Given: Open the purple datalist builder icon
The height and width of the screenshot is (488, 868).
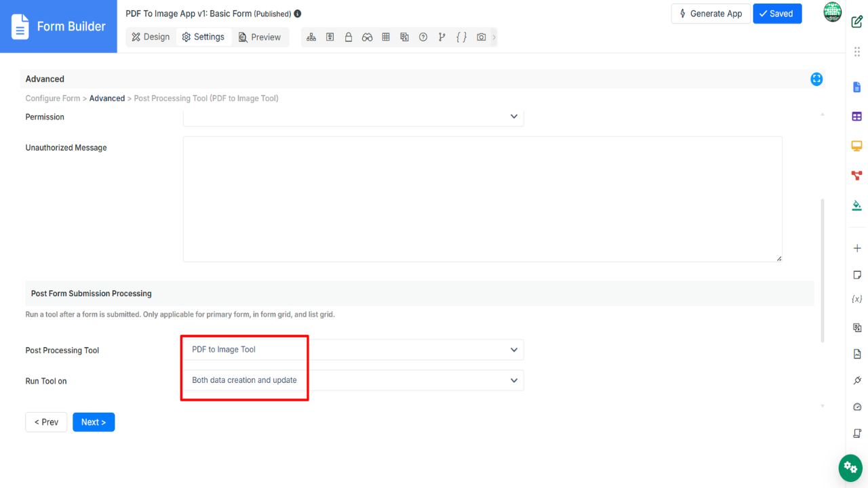Looking at the screenshot, I should pos(856,117).
